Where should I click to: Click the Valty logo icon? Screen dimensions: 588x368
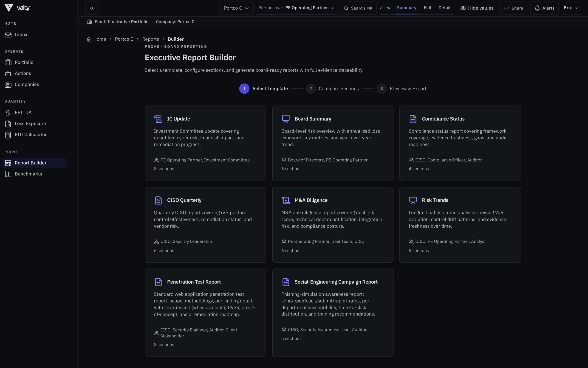click(x=9, y=8)
